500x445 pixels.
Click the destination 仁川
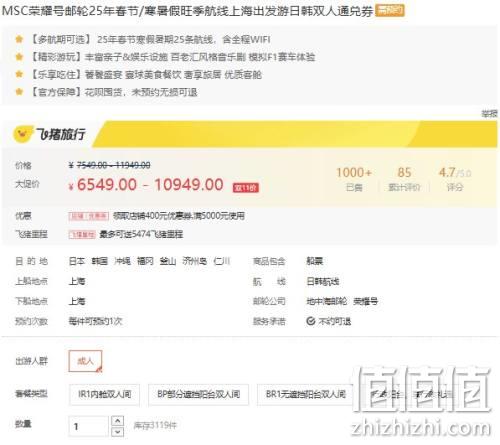click(x=222, y=261)
